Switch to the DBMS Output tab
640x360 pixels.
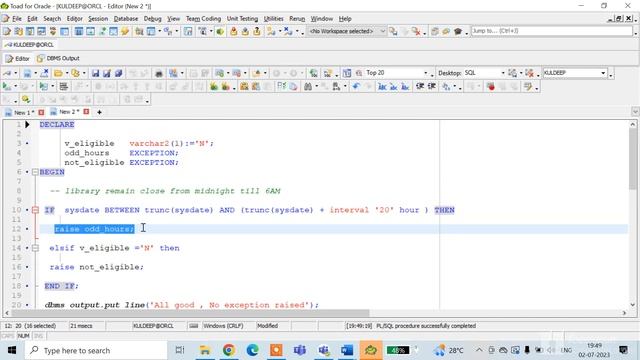point(58,58)
